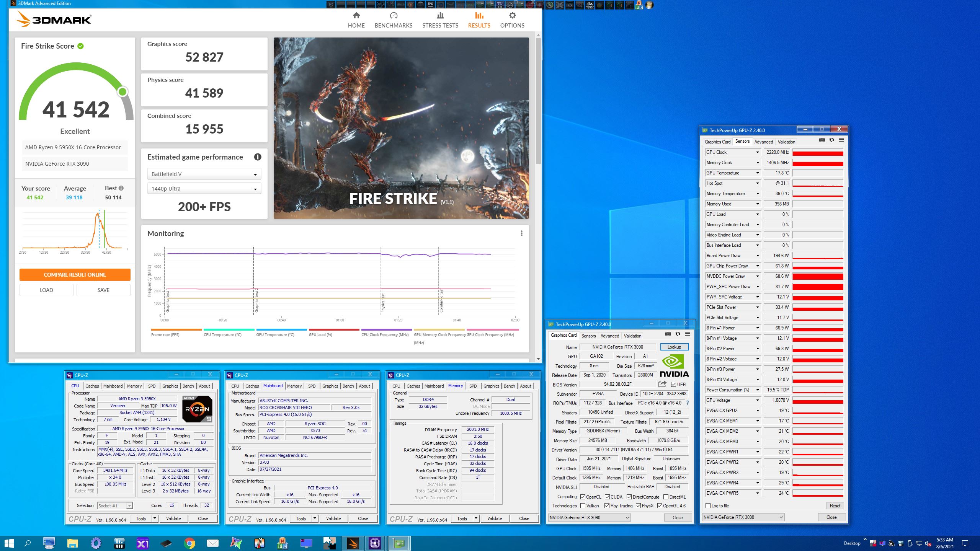Click the GPU-Z BIOS share/export icon
Screen dimensions: 980x551
[x=662, y=384]
